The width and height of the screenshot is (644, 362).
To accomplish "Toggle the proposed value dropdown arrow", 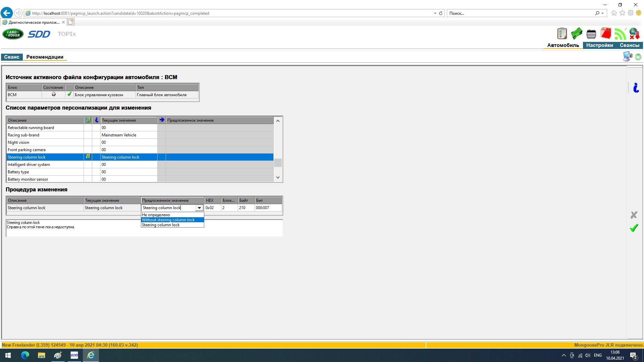I will (199, 208).
